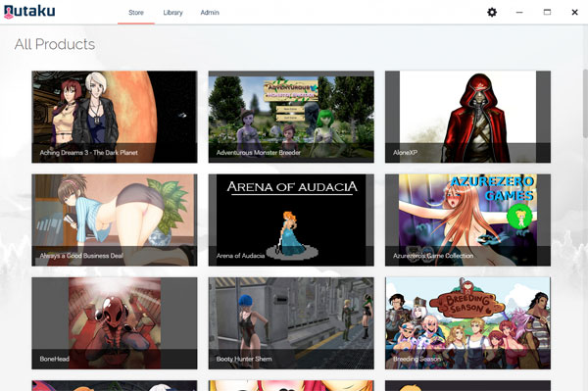Screen dimensions: 588x391
Task: Open the Breeding Season product card
Action: [x=467, y=323]
